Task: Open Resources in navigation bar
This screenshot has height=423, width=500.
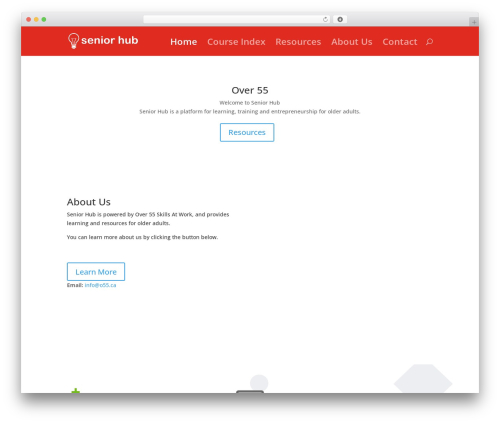Action: 298,42
